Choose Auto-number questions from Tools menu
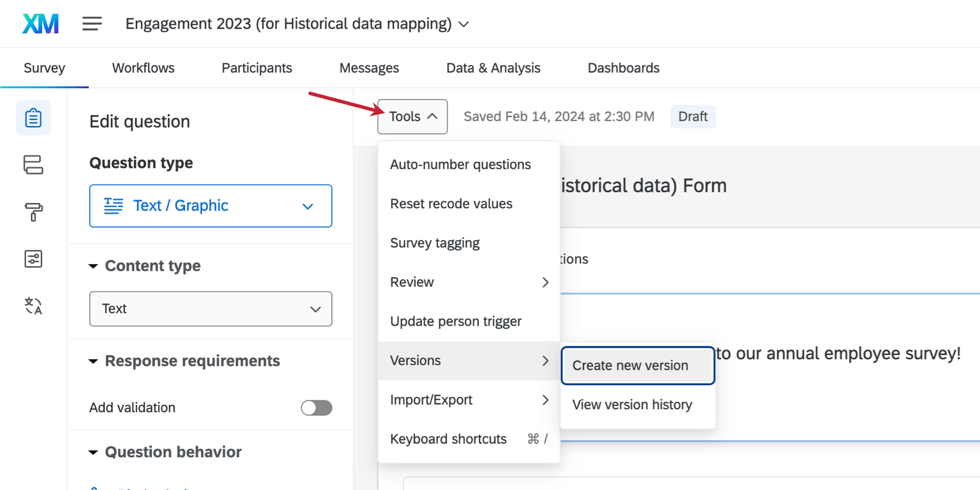980x490 pixels. point(460,164)
